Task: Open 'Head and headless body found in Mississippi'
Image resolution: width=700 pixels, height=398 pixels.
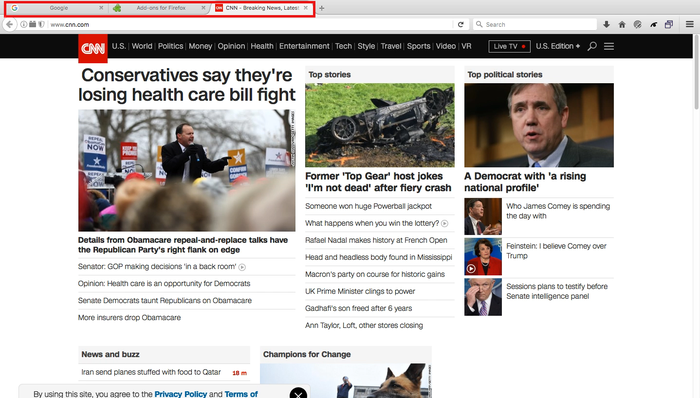Action: [x=379, y=257]
